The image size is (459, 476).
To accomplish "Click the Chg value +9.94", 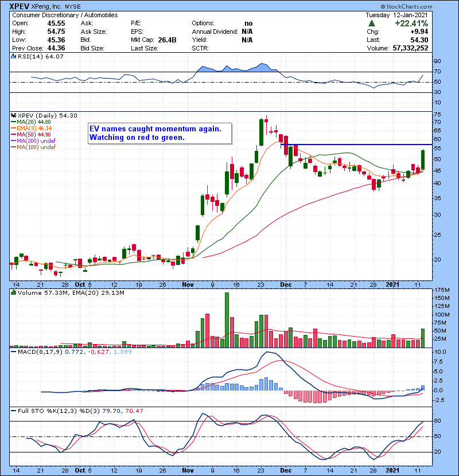I will [x=419, y=32].
